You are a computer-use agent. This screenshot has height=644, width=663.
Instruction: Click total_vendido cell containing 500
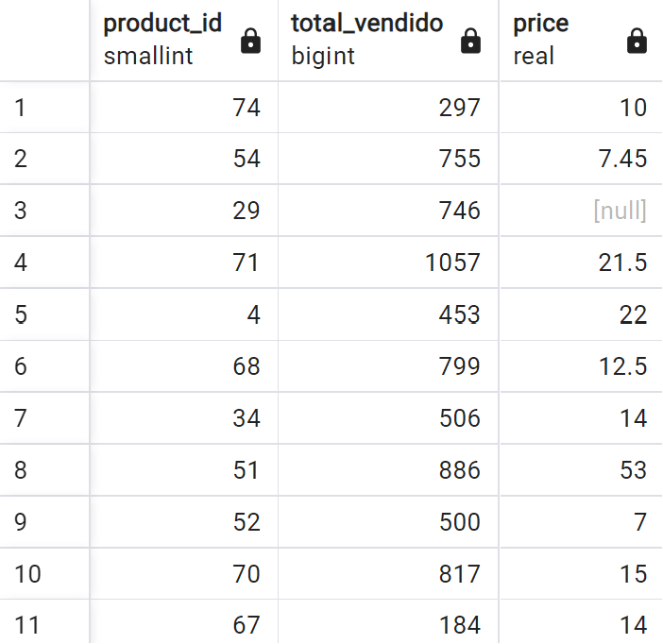(388, 522)
